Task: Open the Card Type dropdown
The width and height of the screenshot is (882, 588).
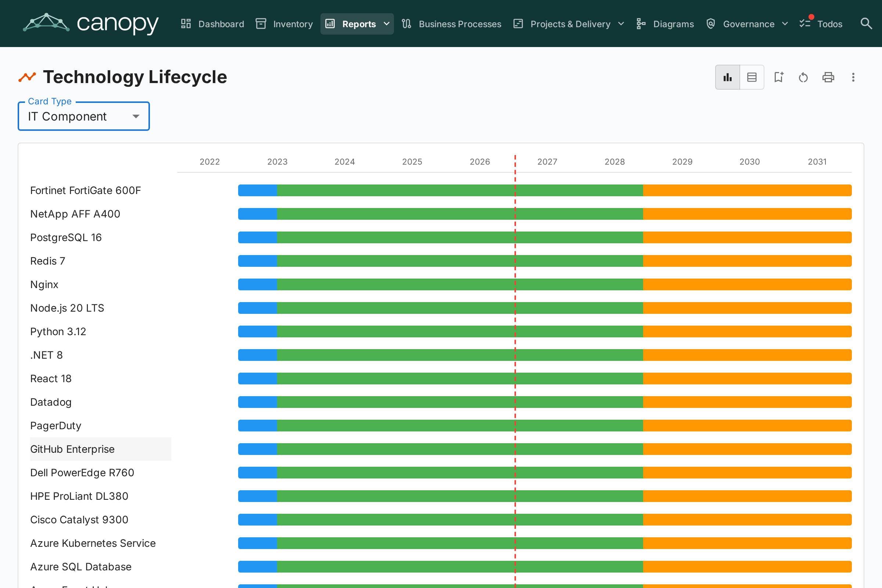Action: [x=84, y=116]
